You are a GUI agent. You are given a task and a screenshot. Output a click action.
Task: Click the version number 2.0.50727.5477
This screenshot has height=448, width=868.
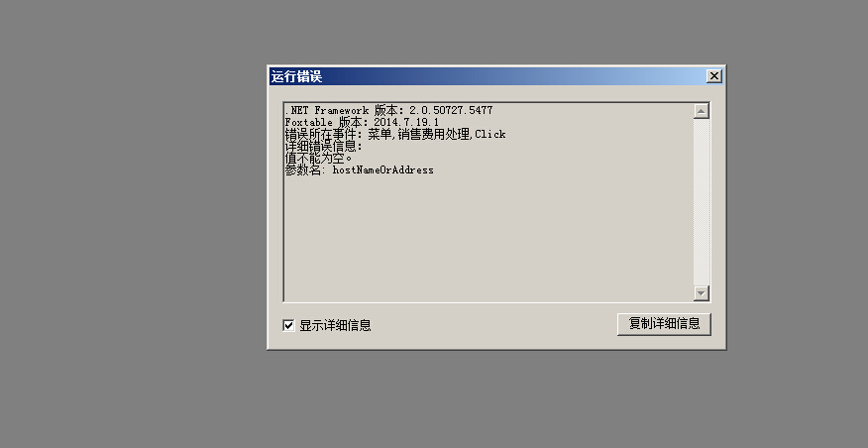(x=451, y=110)
